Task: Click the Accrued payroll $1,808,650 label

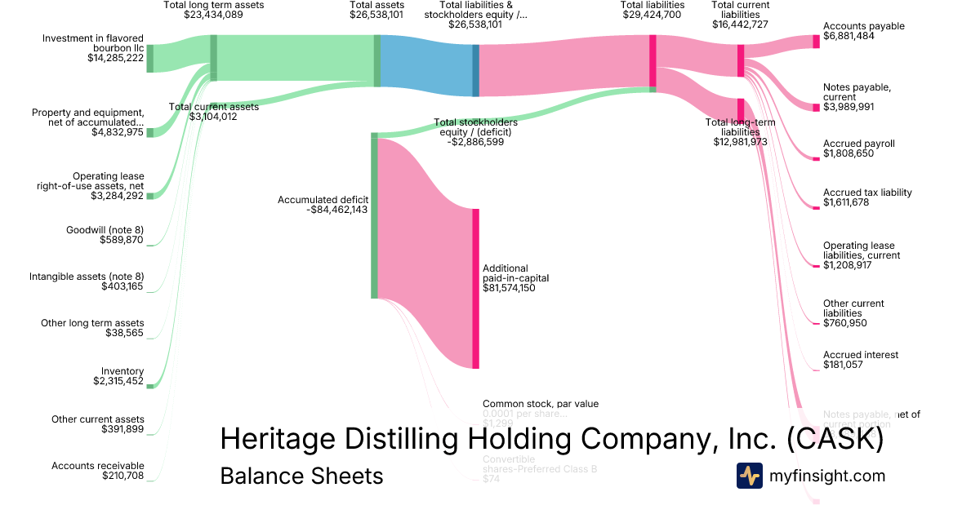Action: point(858,148)
